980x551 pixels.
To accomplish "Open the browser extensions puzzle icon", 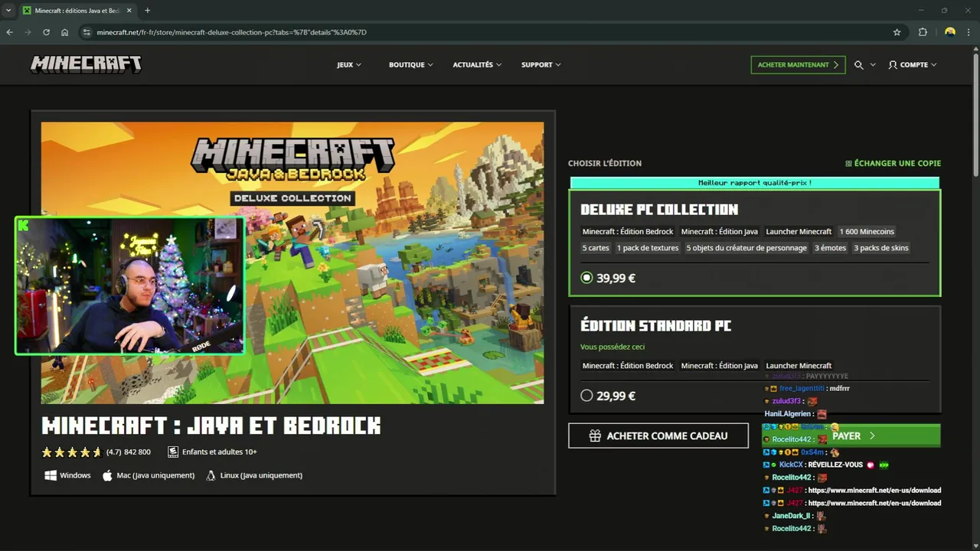I will [x=923, y=32].
